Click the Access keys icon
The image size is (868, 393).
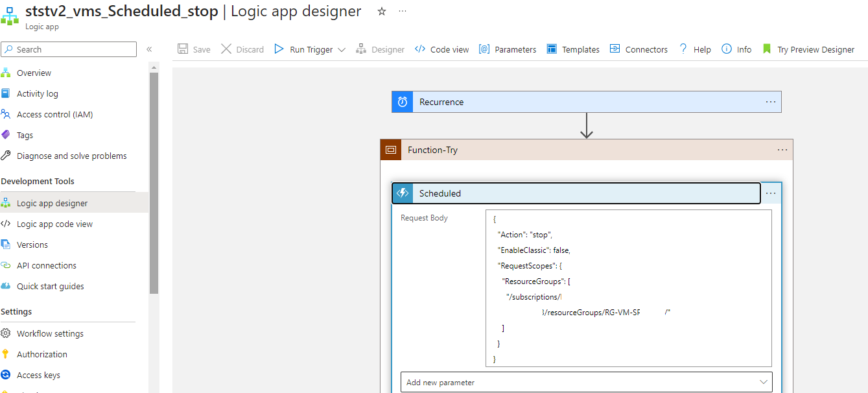pyautogui.click(x=6, y=375)
